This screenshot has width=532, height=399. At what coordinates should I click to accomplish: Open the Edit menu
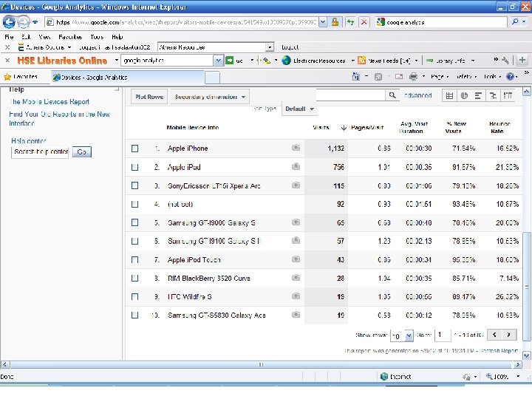pos(26,37)
